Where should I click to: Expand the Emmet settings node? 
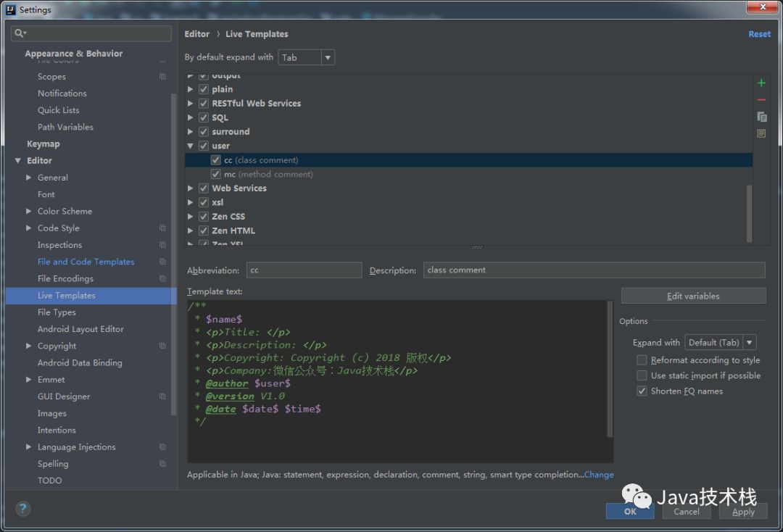point(28,379)
